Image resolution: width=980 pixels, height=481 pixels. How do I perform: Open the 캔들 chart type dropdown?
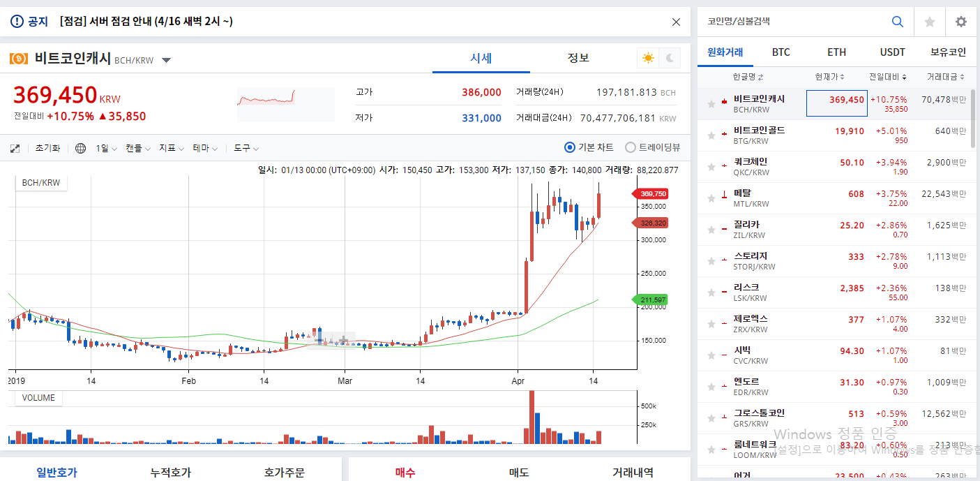(x=138, y=148)
